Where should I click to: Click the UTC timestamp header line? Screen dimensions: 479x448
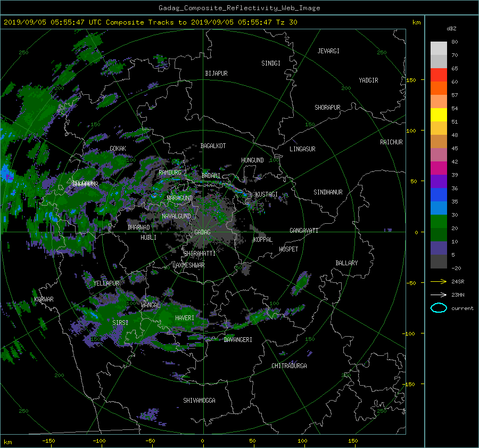150,22
